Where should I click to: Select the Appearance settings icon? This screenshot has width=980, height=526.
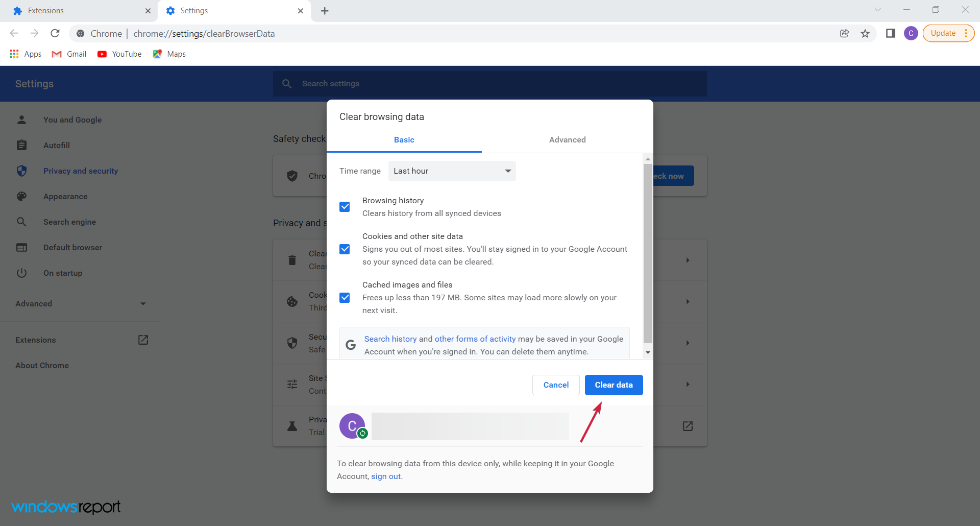coord(22,196)
